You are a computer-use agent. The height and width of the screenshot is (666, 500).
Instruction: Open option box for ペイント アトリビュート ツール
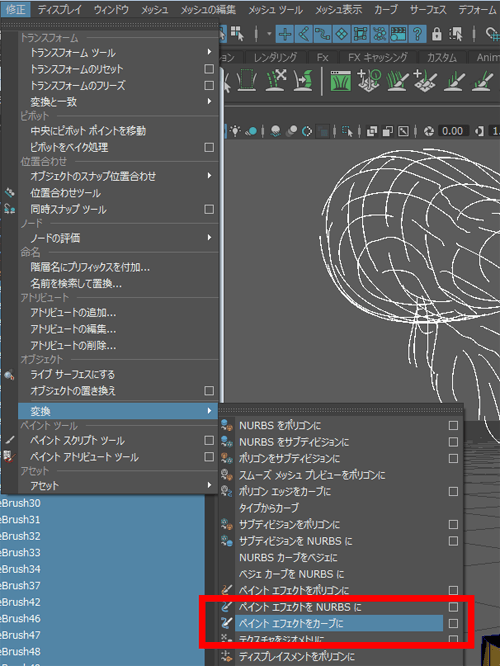tap(209, 457)
